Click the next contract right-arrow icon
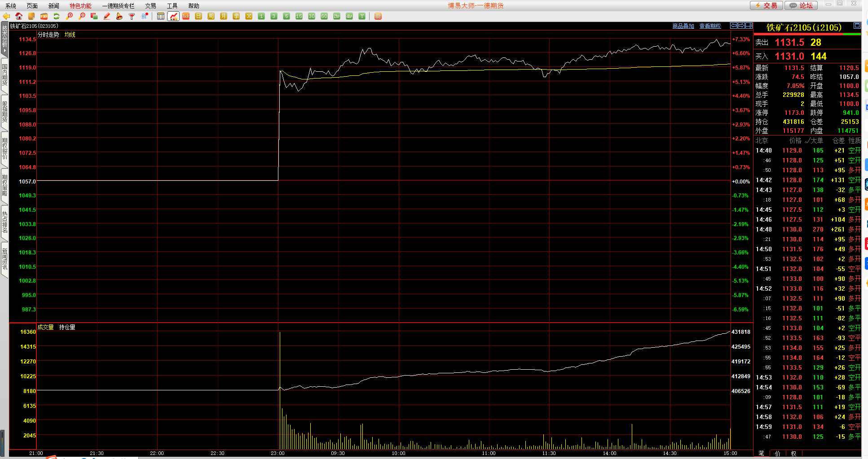 coord(741,26)
